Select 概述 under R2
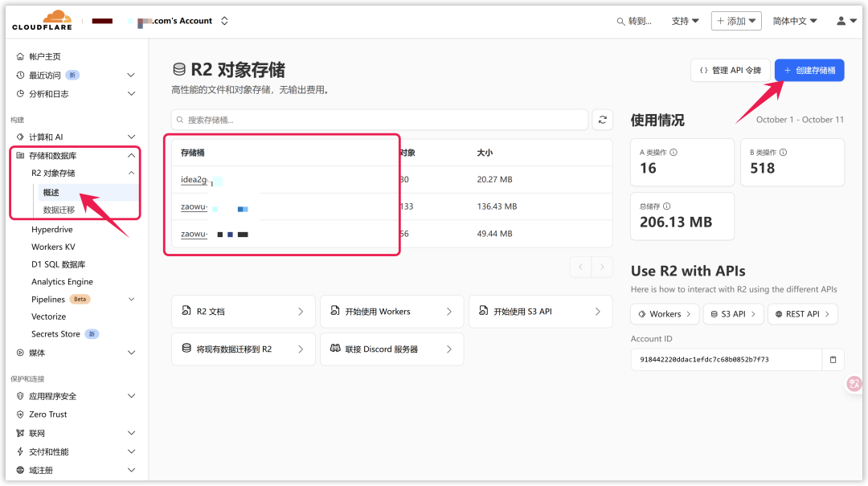The image size is (868, 486). pos(51,193)
